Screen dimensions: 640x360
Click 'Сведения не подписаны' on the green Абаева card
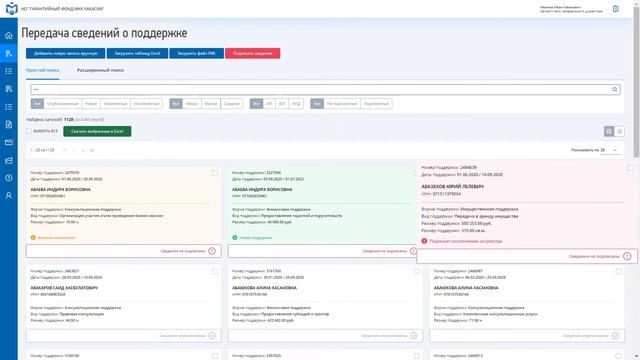click(x=384, y=251)
